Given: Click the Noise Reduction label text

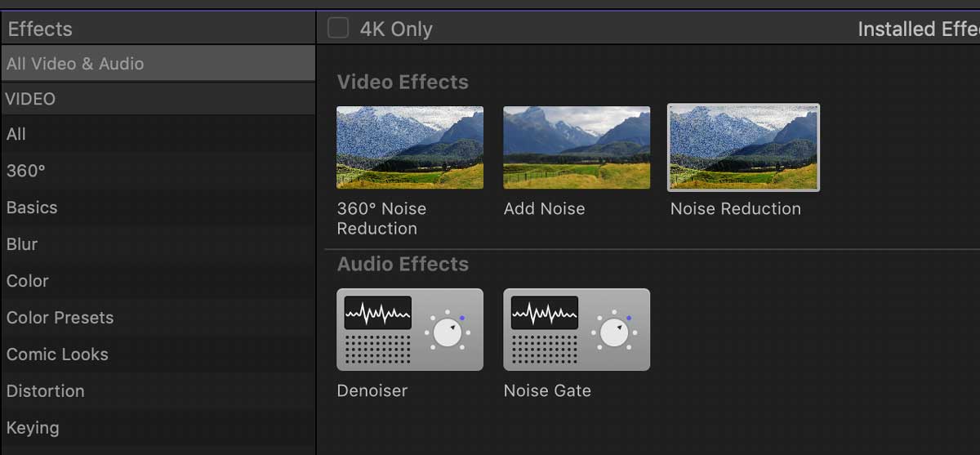Looking at the screenshot, I should [735, 208].
